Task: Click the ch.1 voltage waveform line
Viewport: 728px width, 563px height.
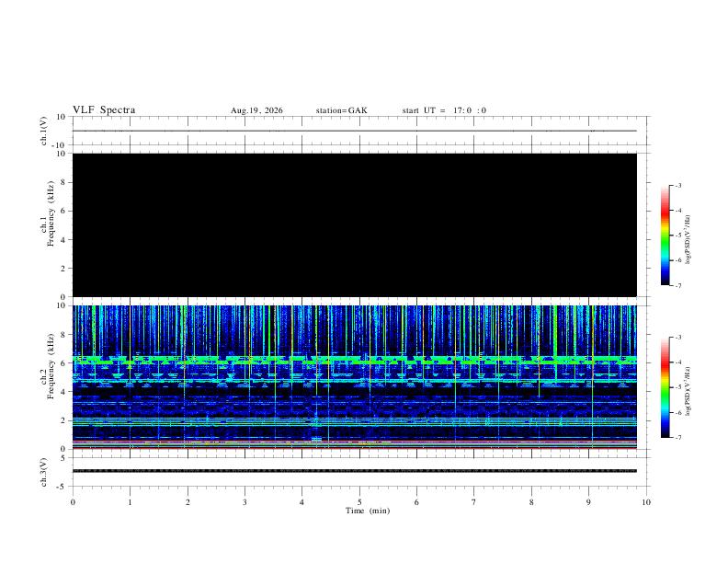Action: point(355,131)
